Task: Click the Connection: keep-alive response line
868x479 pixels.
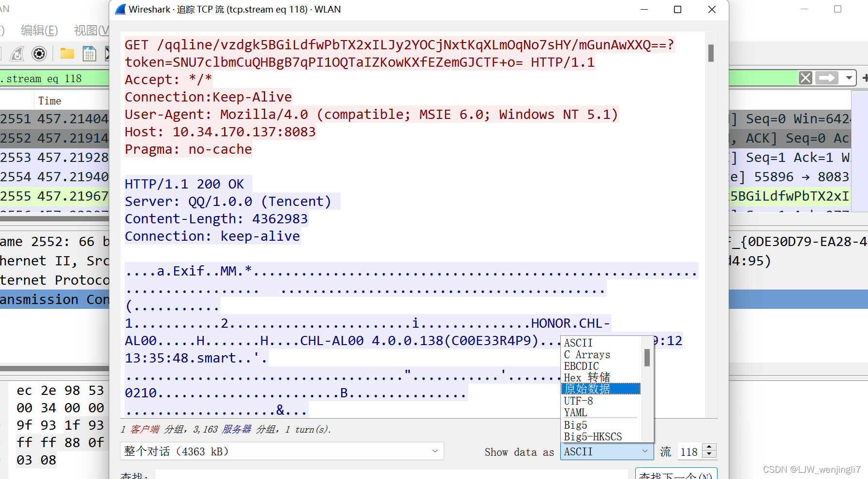Action: pyautogui.click(x=212, y=236)
